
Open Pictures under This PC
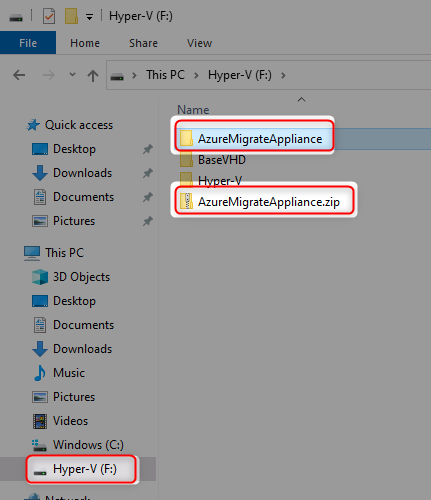click(74, 397)
